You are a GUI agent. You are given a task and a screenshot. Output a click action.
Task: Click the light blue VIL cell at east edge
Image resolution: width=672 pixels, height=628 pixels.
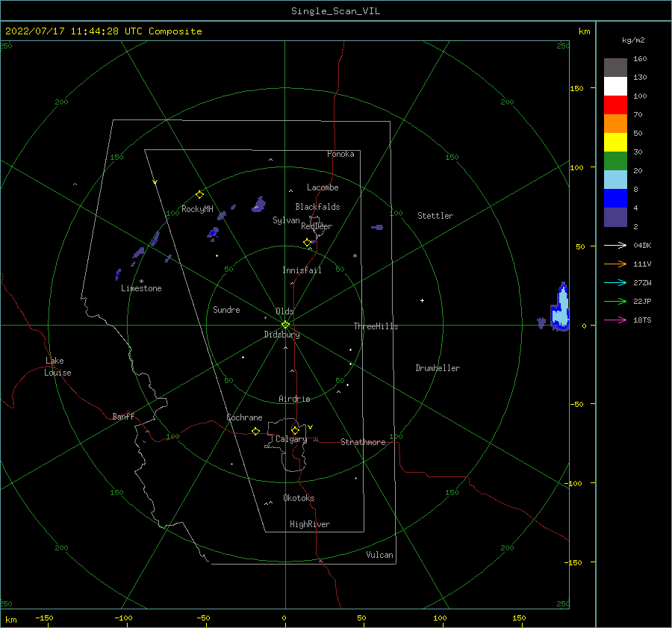pyautogui.click(x=561, y=308)
